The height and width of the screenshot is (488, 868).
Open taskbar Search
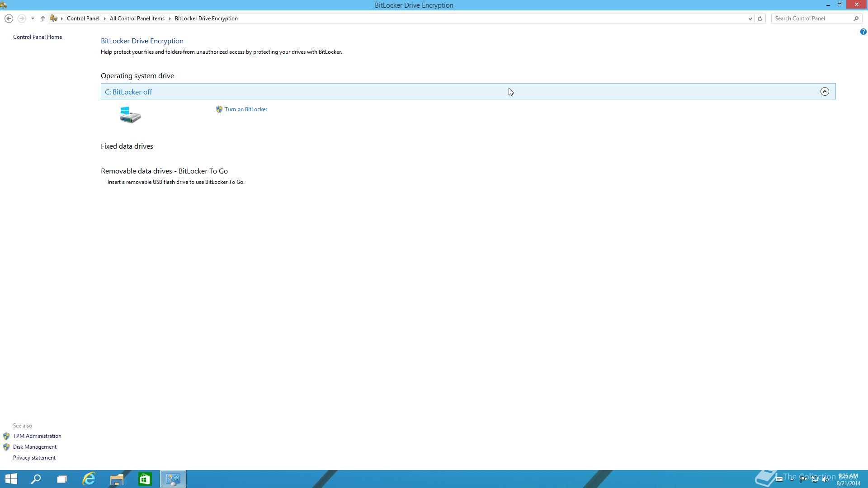[x=36, y=479]
